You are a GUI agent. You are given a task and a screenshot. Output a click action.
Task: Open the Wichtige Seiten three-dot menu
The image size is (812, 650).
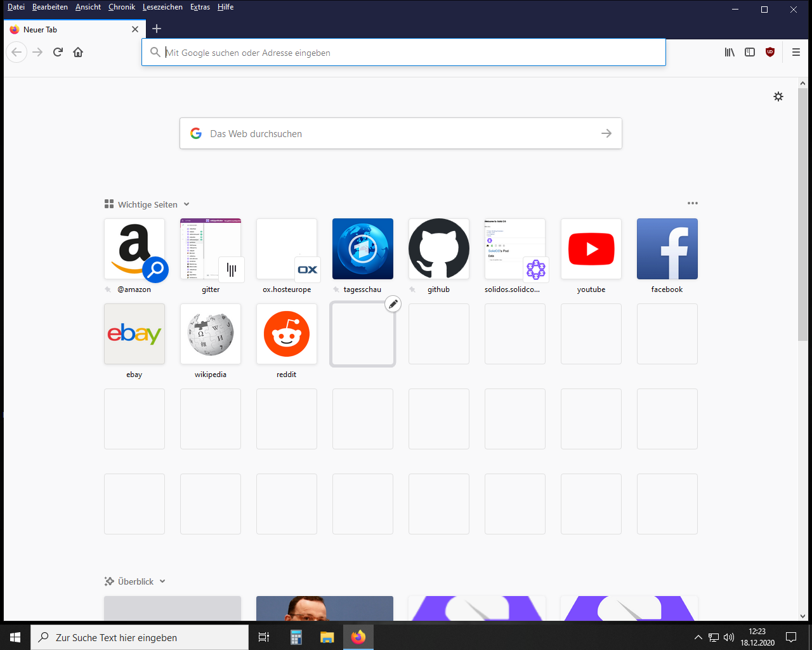click(692, 203)
